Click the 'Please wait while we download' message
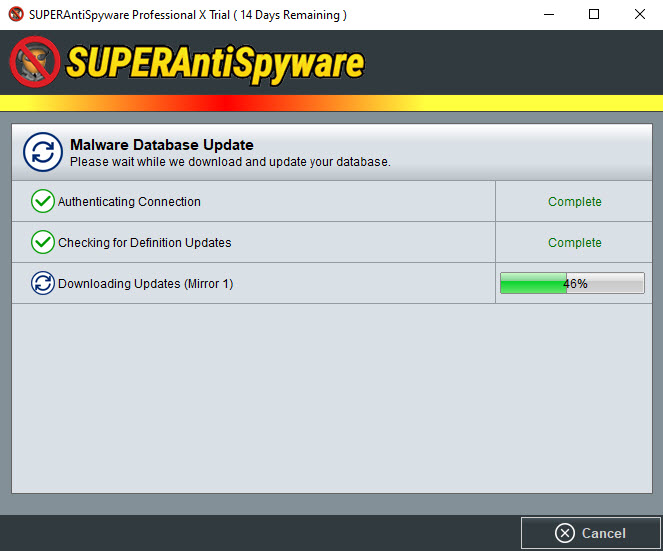 click(x=230, y=162)
